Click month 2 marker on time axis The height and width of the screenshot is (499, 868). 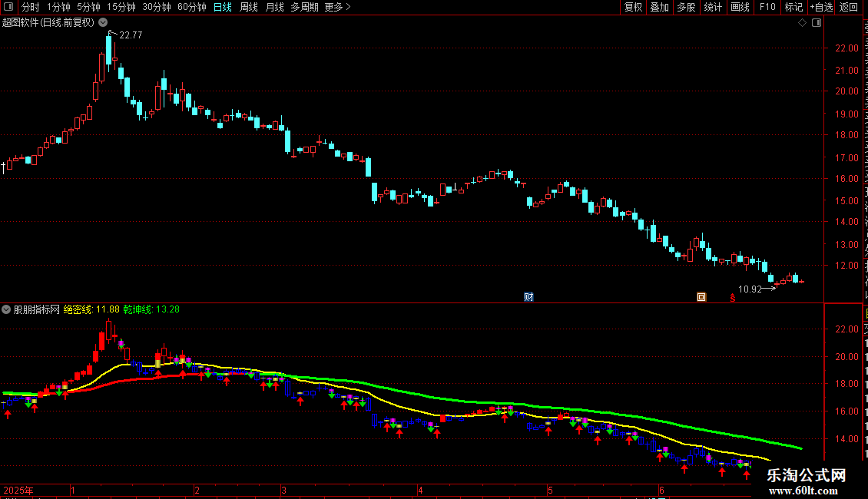click(197, 490)
